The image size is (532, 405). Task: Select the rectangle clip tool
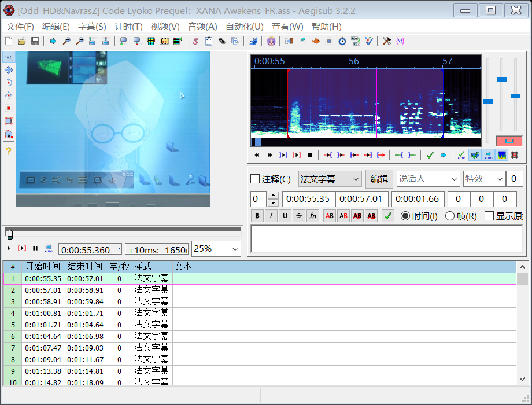(x=9, y=121)
